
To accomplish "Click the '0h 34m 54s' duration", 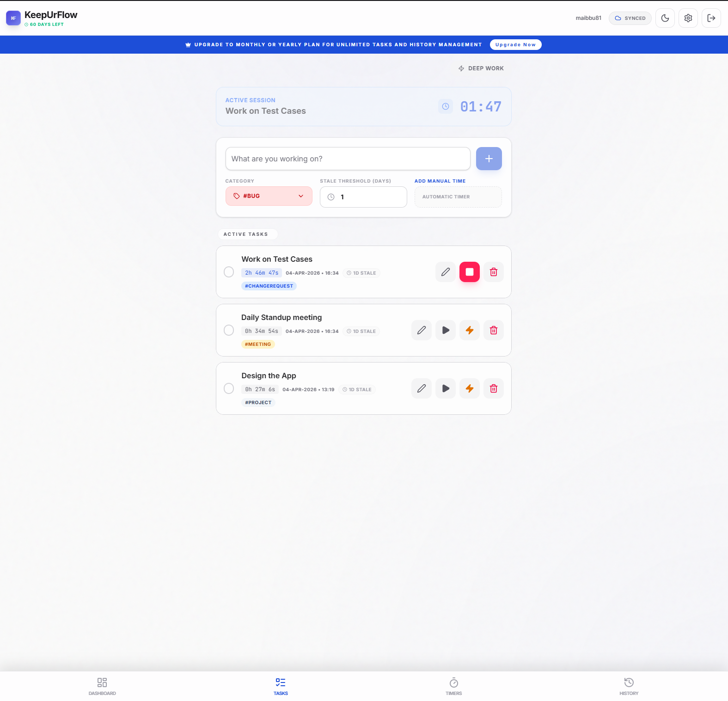I will coord(262,331).
